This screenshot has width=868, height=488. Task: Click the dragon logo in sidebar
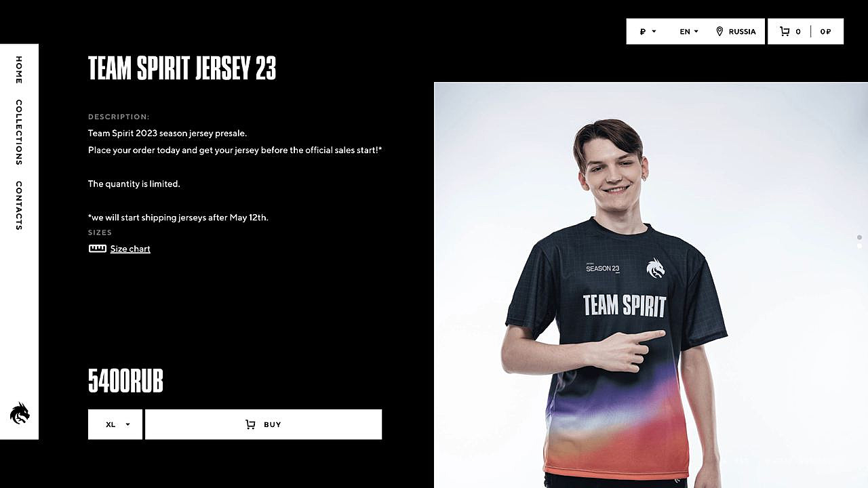point(20,413)
